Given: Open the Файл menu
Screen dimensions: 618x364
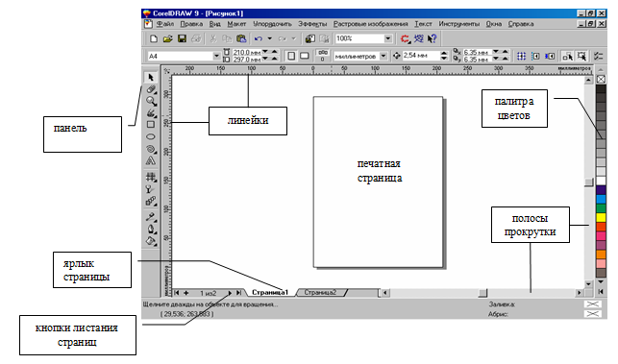Looking at the screenshot, I should pos(164,24).
